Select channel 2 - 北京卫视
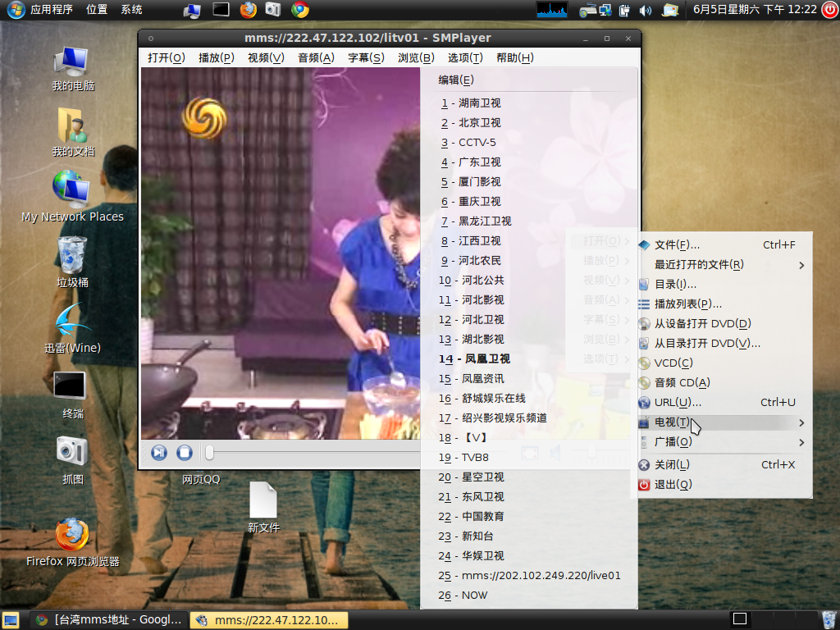 coord(529,123)
